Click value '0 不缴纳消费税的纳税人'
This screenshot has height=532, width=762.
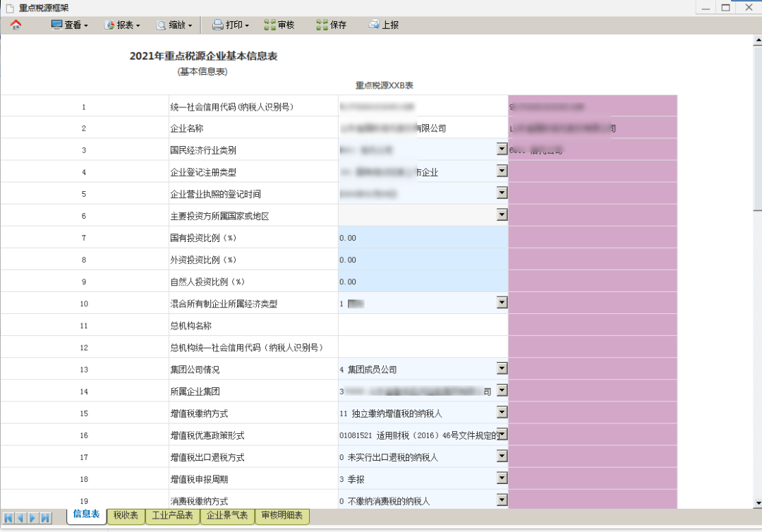click(385, 501)
